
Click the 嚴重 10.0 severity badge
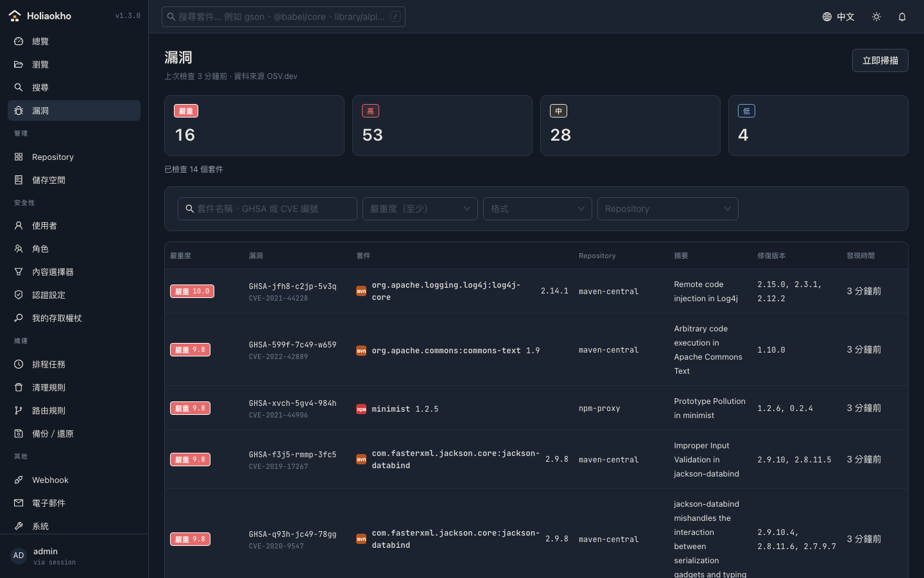192,292
